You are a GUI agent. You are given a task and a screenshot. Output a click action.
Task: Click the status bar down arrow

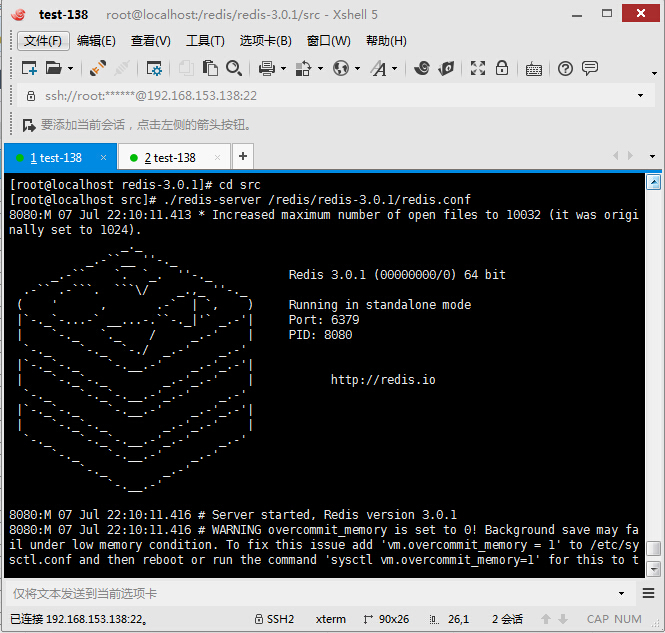[563, 619]
